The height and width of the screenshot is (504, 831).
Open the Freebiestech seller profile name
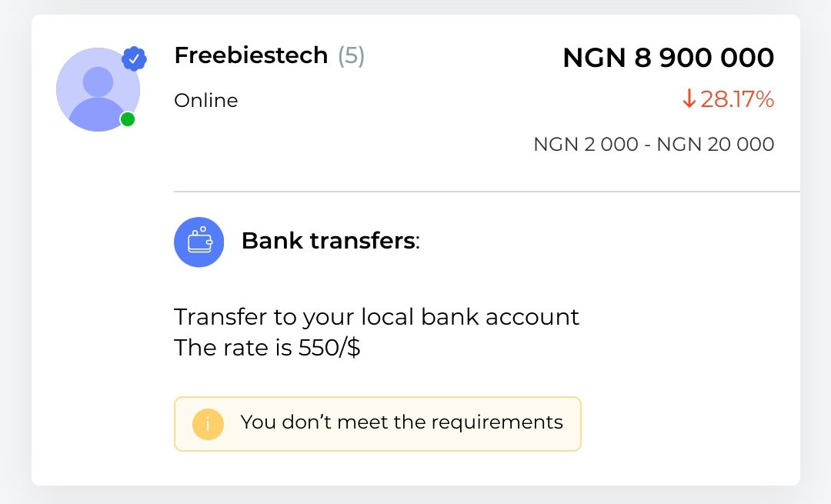tap(251, 55)
